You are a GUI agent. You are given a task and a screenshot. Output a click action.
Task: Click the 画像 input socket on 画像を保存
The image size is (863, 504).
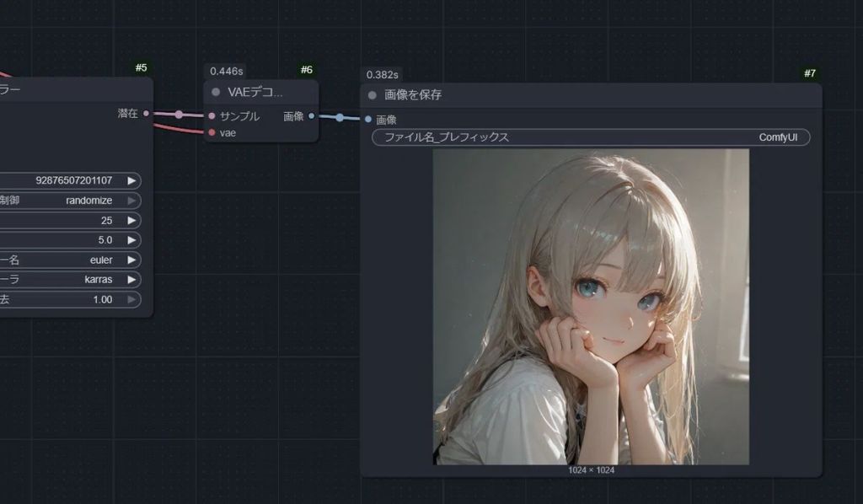coord(368,119)
